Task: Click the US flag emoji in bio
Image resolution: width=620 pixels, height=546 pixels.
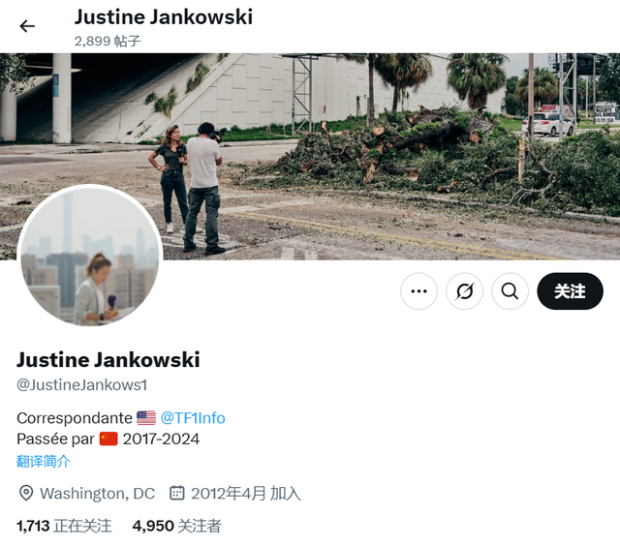Action: point(146,418)
